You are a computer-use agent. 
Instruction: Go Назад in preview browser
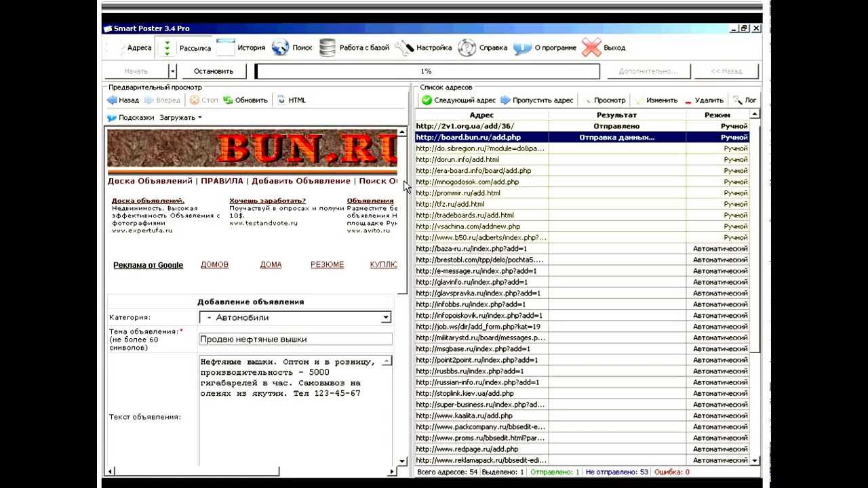pyautogui.click(x=123, y=100)
